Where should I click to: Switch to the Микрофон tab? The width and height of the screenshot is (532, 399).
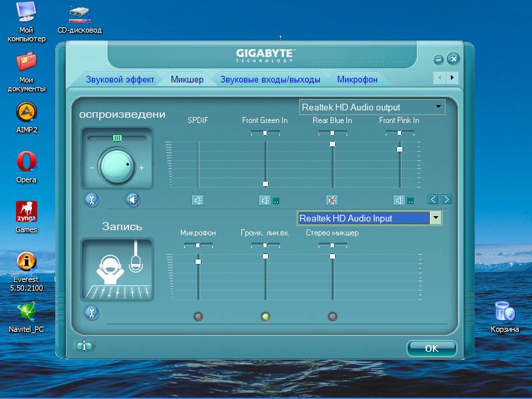point(357,79)
